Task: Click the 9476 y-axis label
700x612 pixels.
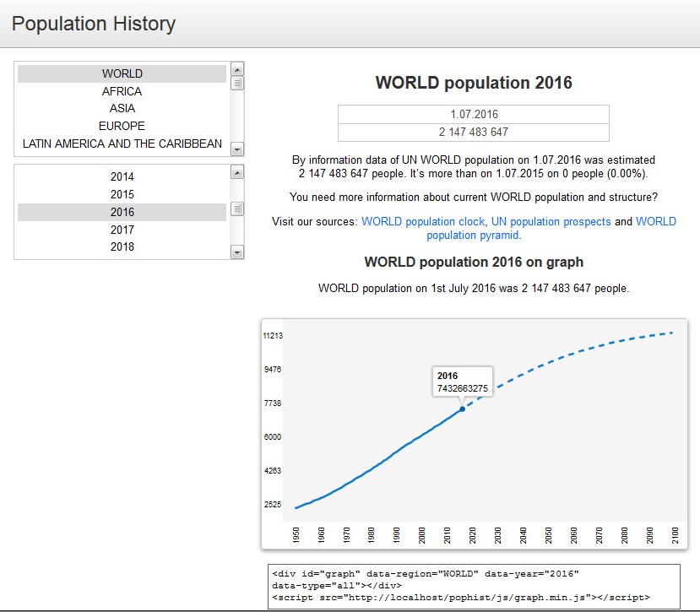Action: tap(273, 370)
